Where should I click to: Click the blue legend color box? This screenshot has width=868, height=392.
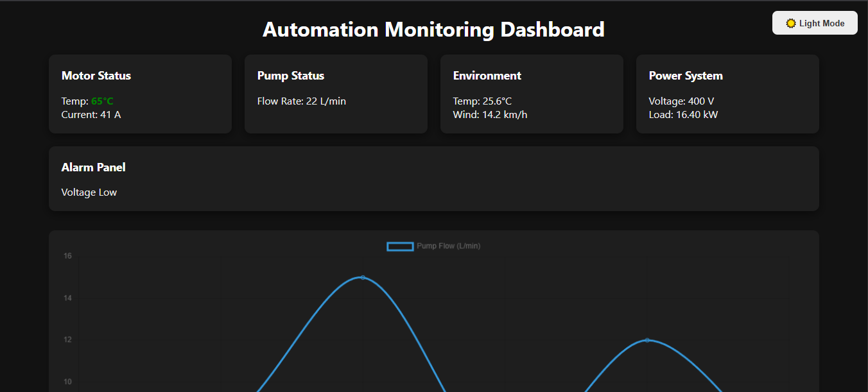(x=400, y=246)
